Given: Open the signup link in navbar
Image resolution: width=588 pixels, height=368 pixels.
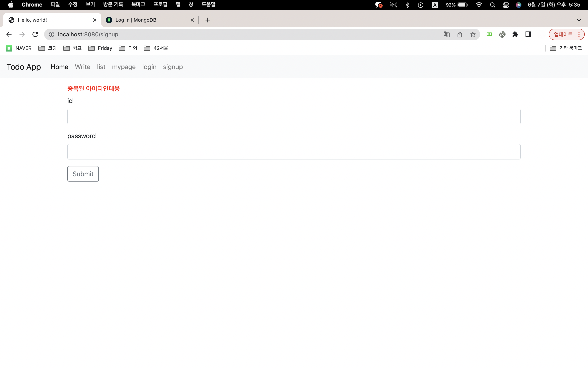Looking at the screenshot, I should click(173, 67).
